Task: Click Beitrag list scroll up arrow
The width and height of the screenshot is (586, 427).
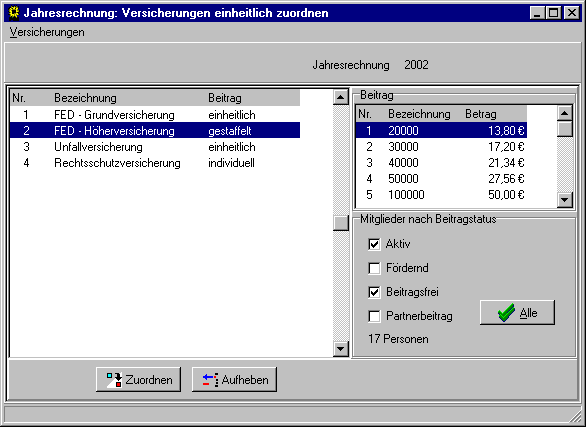Action: [x=565, y=113]
